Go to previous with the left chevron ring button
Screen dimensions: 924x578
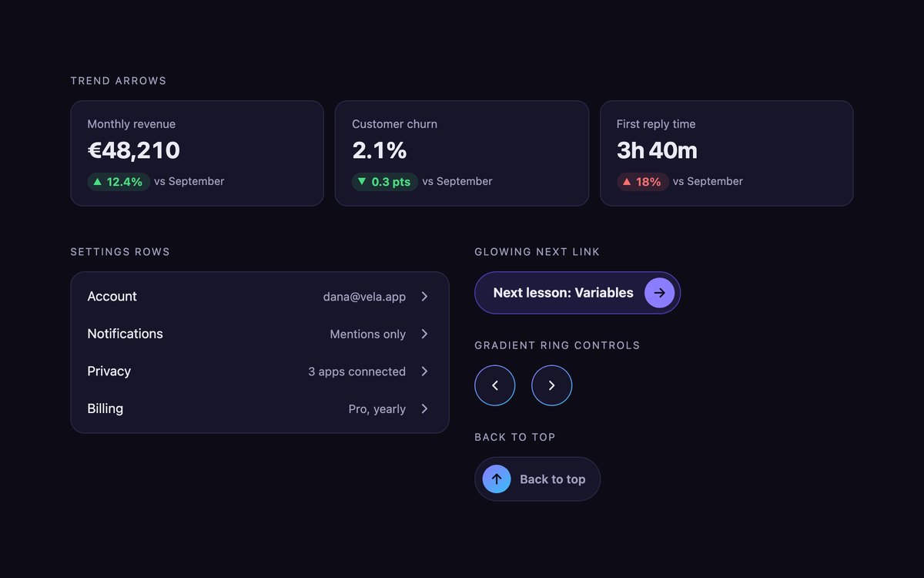tap(495, 385)
